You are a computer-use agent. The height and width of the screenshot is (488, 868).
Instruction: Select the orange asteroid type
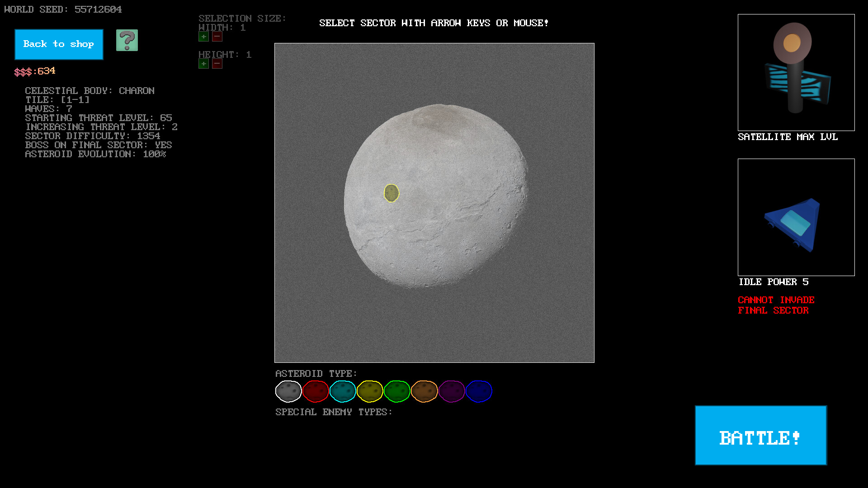coord(424,391)
